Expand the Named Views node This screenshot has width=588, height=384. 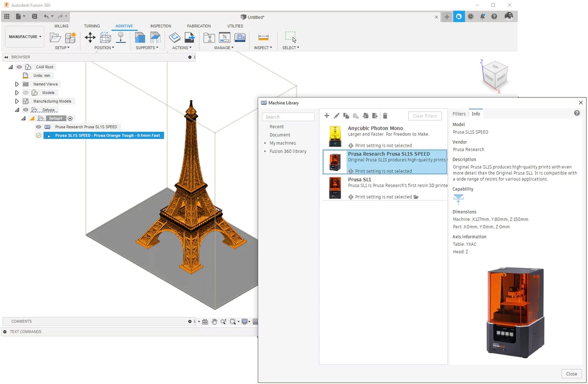[17, 84]
